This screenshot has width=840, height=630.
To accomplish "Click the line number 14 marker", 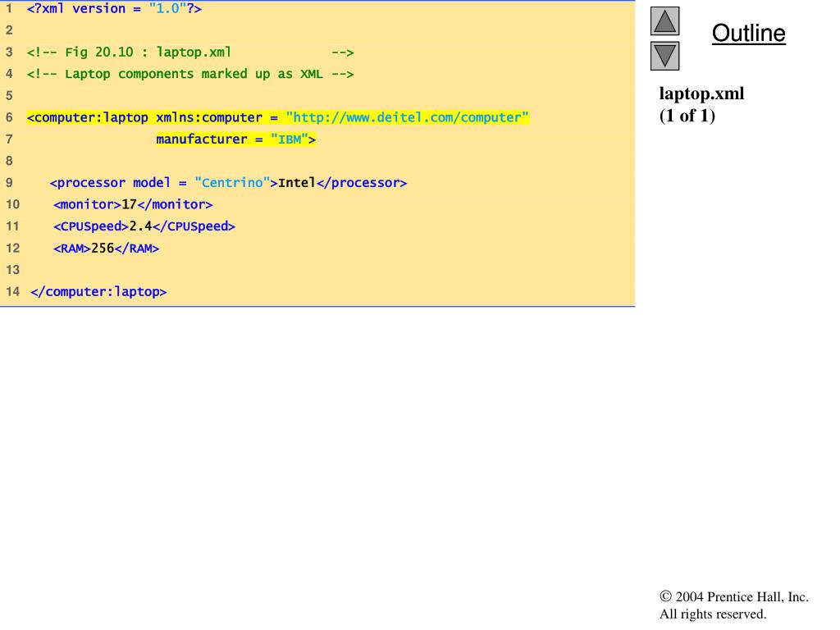I will 12,292.
